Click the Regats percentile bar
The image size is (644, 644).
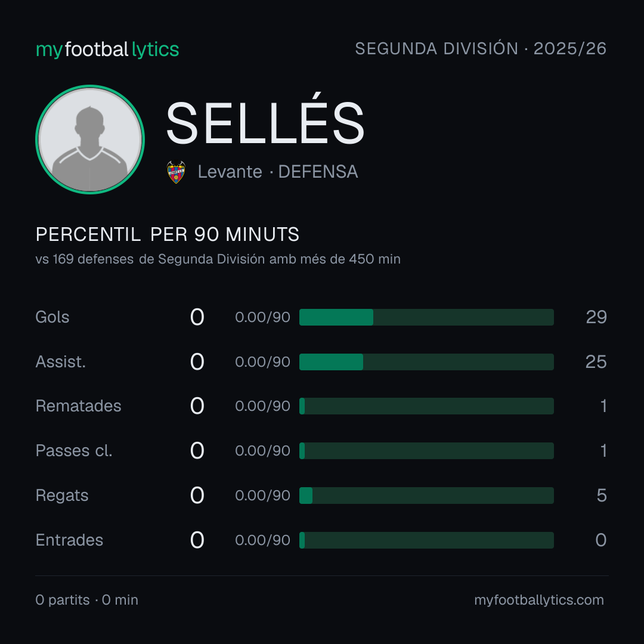[x=426, y=496]
